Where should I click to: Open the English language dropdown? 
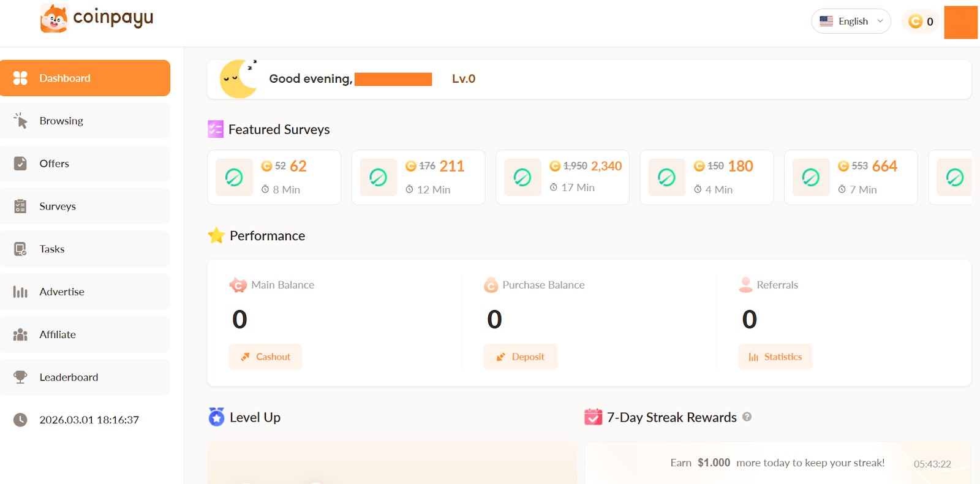click(851, 21)
